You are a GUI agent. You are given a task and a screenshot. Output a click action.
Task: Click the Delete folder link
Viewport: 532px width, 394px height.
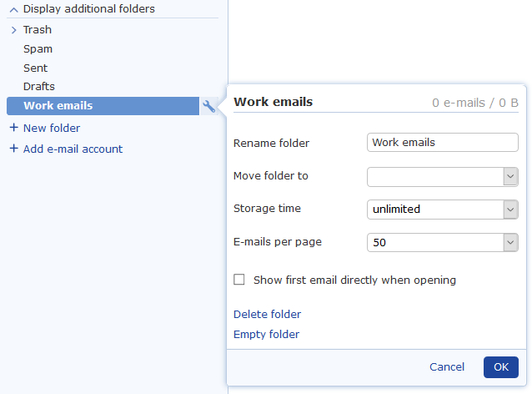point(267,314)
